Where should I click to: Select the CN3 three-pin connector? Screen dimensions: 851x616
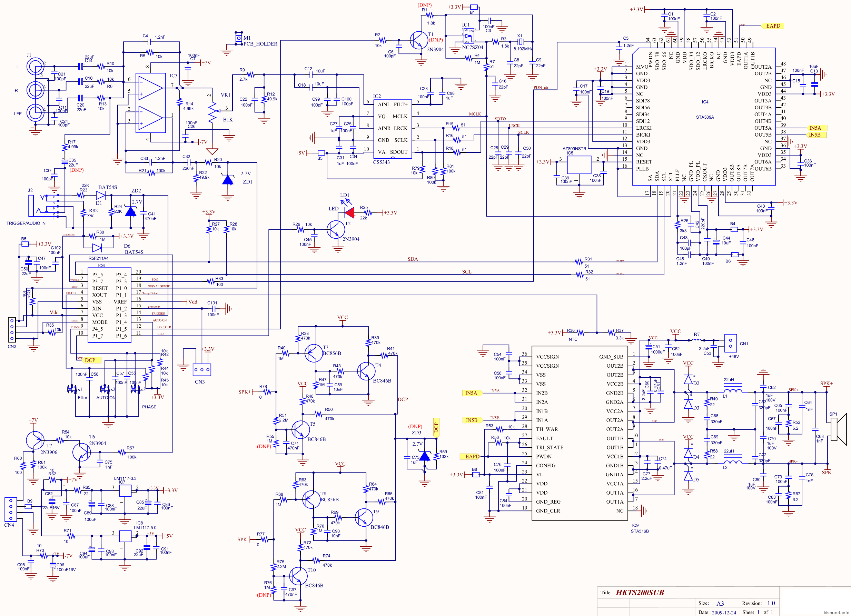pos(202,370)
